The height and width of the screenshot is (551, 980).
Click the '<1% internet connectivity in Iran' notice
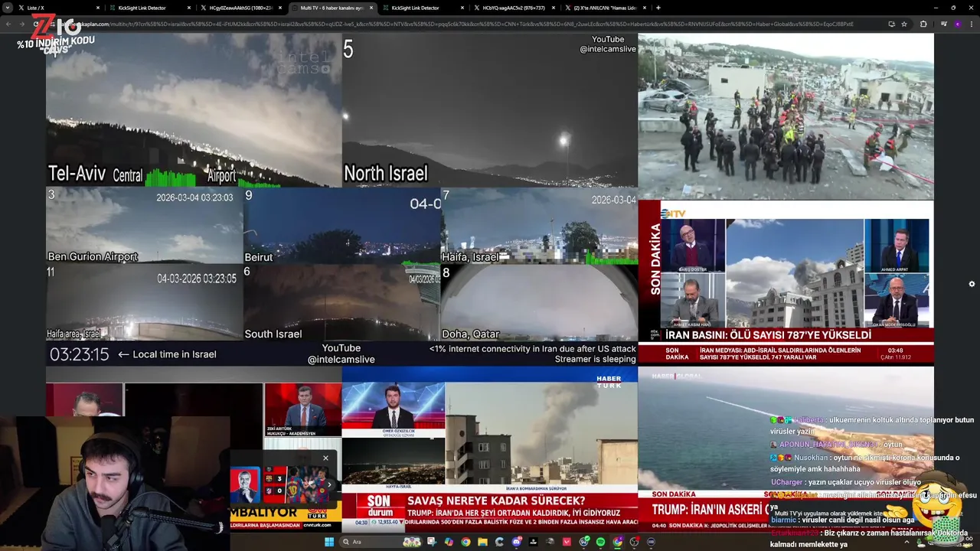pos(533,348)
